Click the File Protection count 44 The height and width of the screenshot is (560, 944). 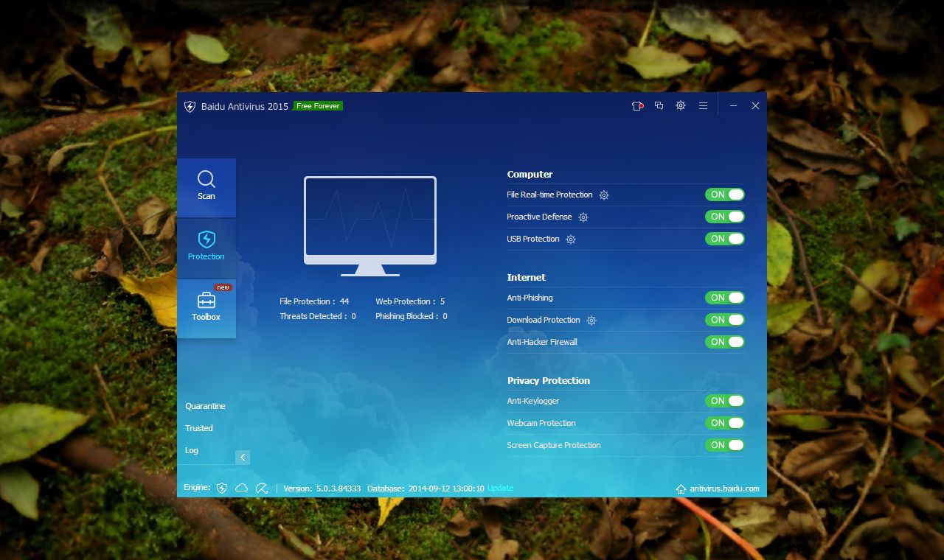(x=344, y=301)
